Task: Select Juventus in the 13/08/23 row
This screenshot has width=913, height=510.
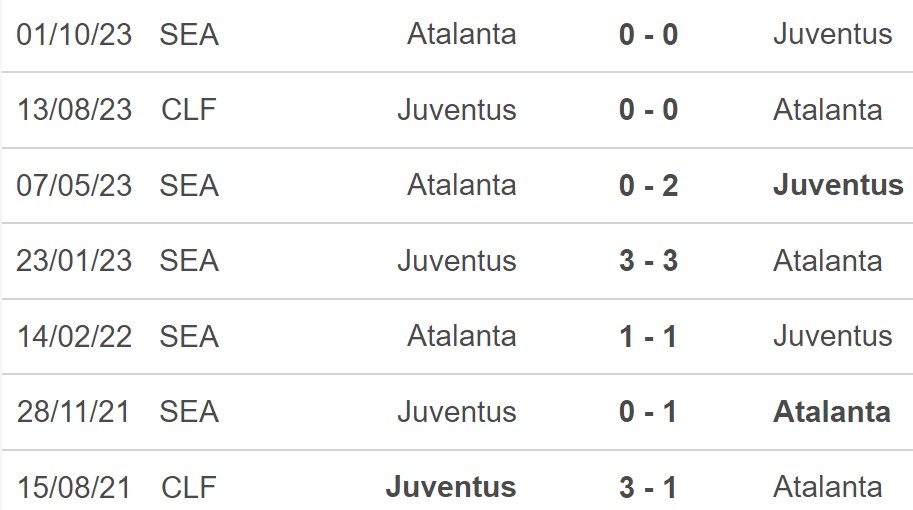Action: [x=457, y=109]
